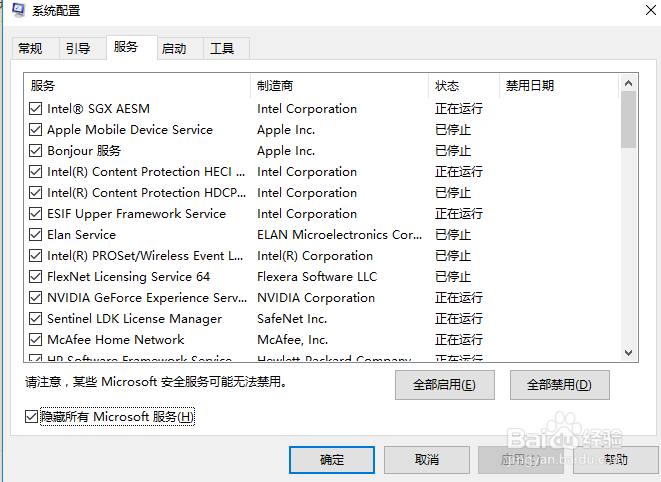Click the ELAN Microelectronics Cor... manufacturer cell
The height and width of the screenshot is (482, 661).
339,235
